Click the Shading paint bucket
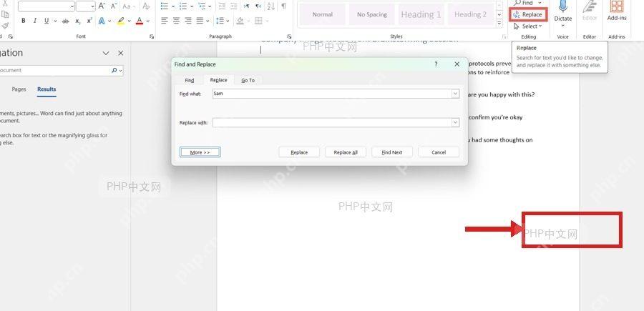Viewport: 644px width, 311px height. pos(240,21)
